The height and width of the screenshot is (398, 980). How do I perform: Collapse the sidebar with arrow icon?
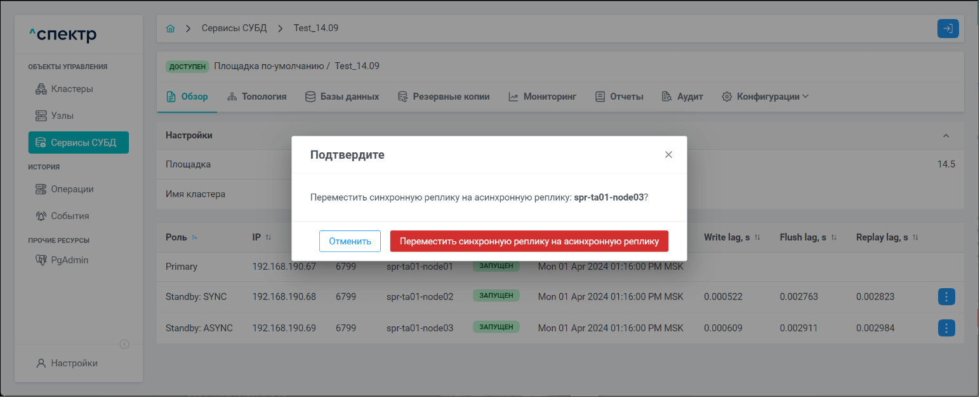pos(125,344)
